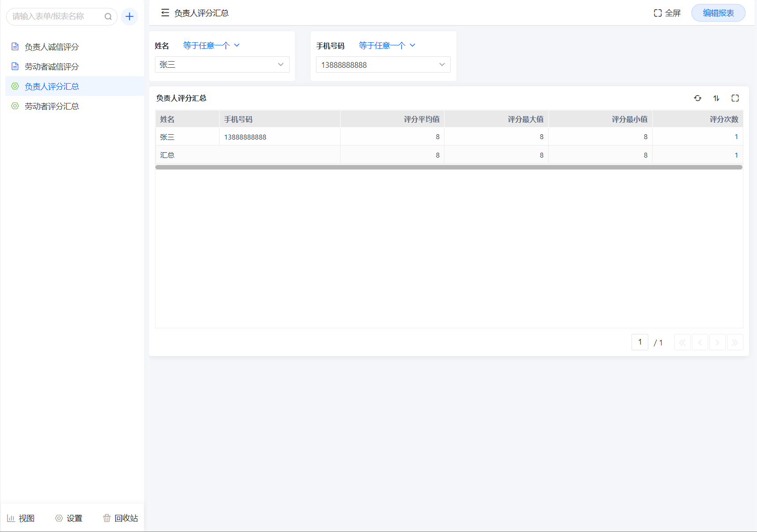Open 视图 at the sidebar bottom
The image size is (757, 532).
(x=21, y=518)
